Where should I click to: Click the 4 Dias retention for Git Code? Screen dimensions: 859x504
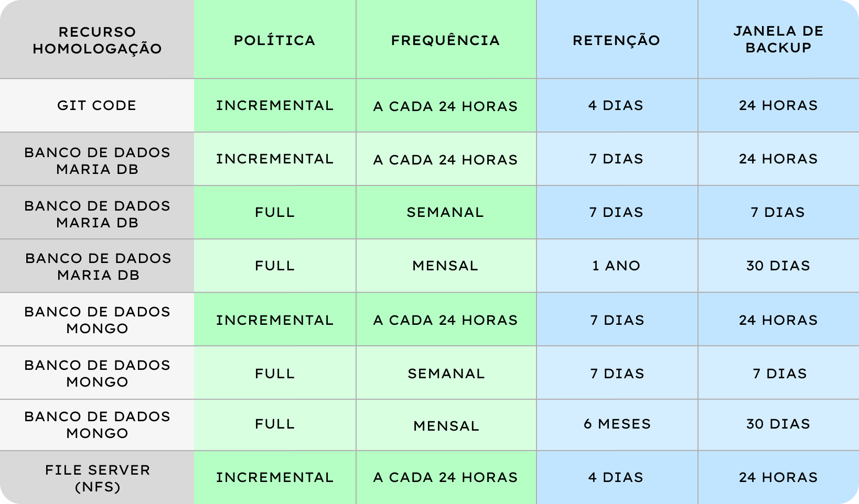pyautogui.click(x=617, y=105)
